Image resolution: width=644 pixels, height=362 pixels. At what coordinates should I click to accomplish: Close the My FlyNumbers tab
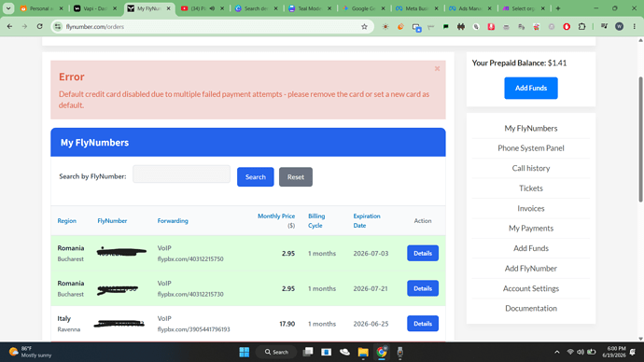168,8
